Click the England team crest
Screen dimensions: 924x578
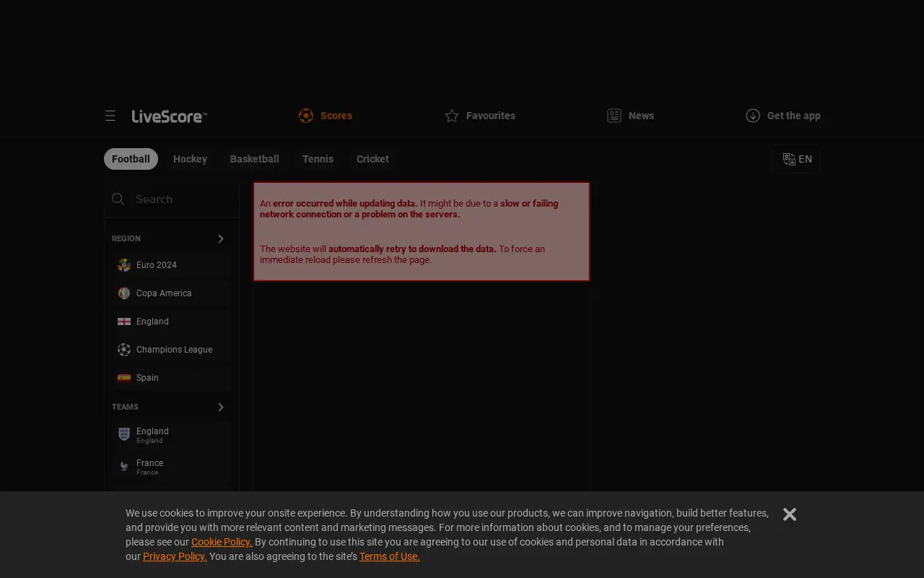[x=124, y=434]
